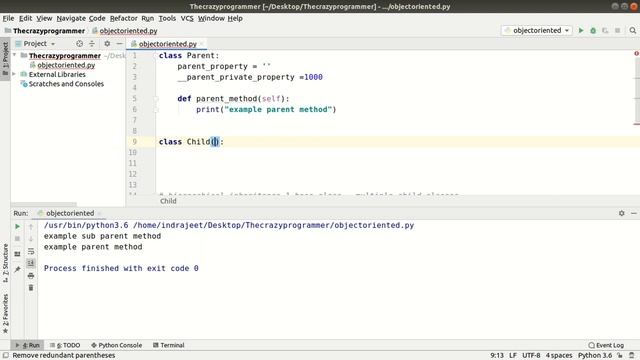Open Search Everywhere magnifier icon
The image size is (640, 360).
click(633, 31)
